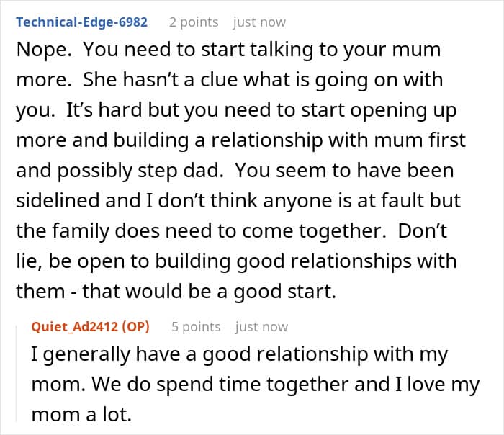This screenshot has width=504, height=435.
Task: Click the timestamp on Quiet_Ad2412's reply
Action: point(261,326)
